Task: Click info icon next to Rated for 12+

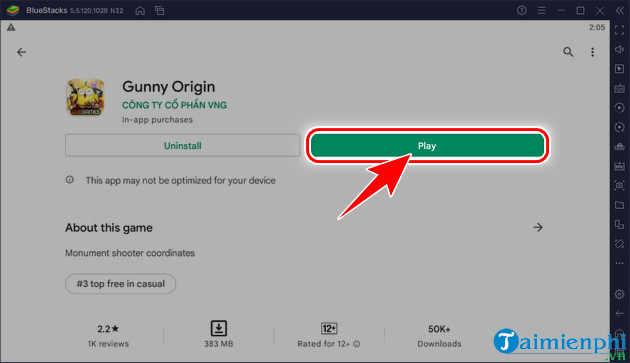Action: 356,344
